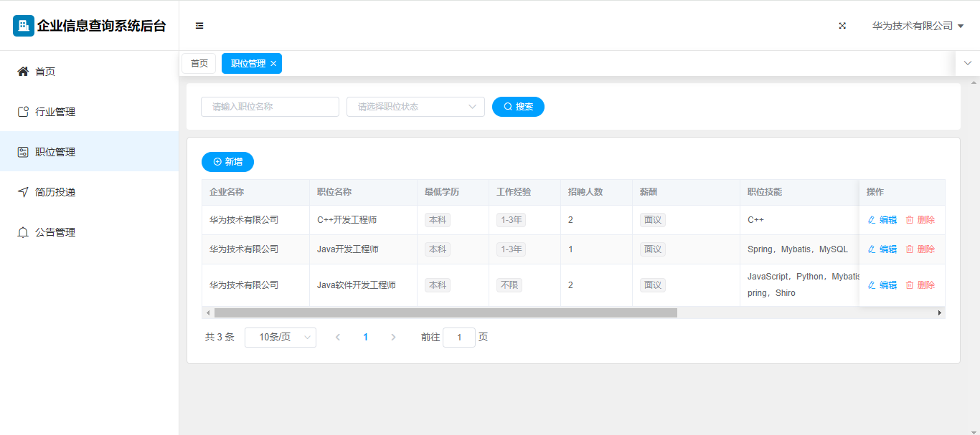
Task: Edit the C++开发工程师 row
Action: [x=882, y=220]
